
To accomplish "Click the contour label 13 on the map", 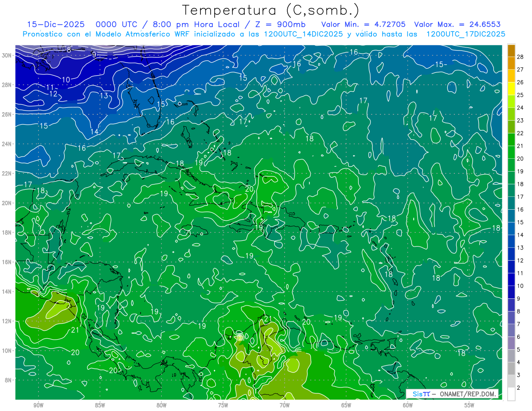I will 104,95.
